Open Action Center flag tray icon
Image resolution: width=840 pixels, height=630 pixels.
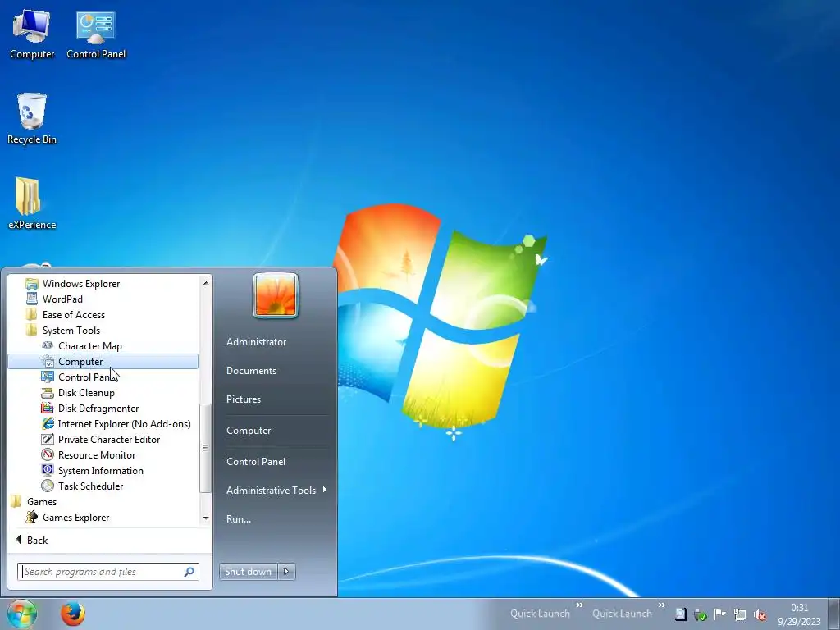719,614
